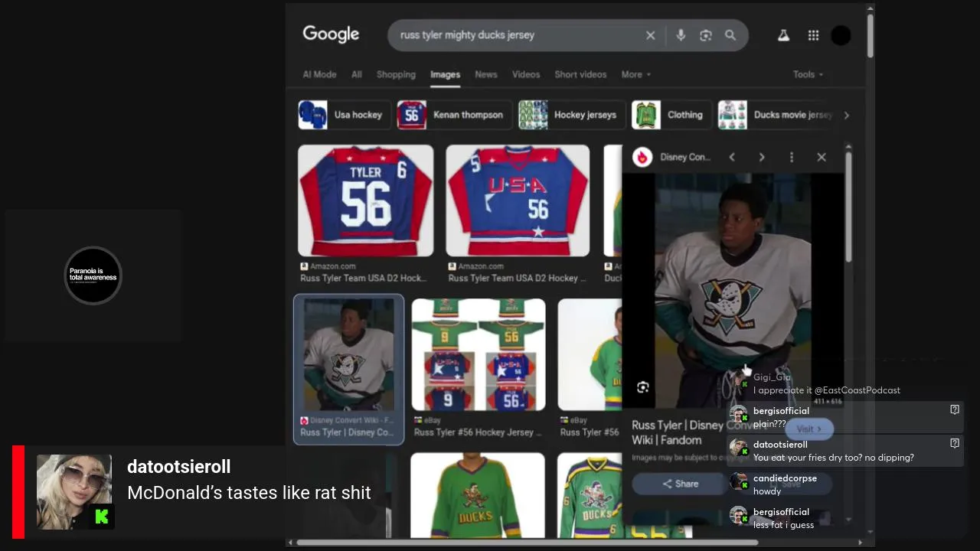Clear the search box with X icon
The width and height of the screenshot is (980, 551).
pyautogui.click(x=651, y=35)
